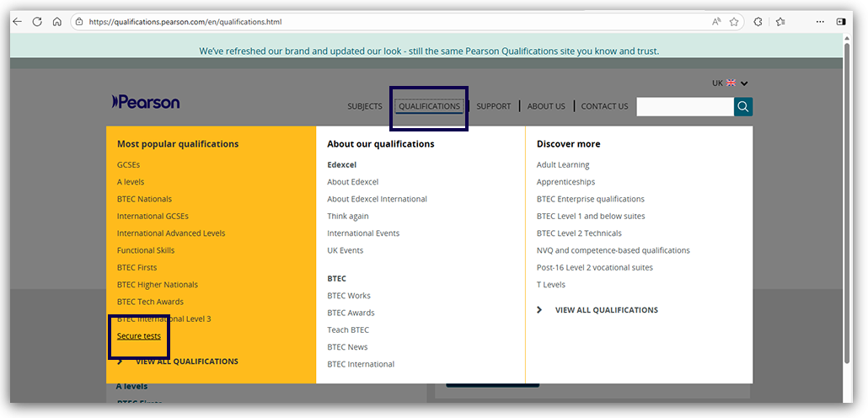Viewport: 868px width, 418px height.
Task: Click the browser back arrow
Action: [17, 22]
